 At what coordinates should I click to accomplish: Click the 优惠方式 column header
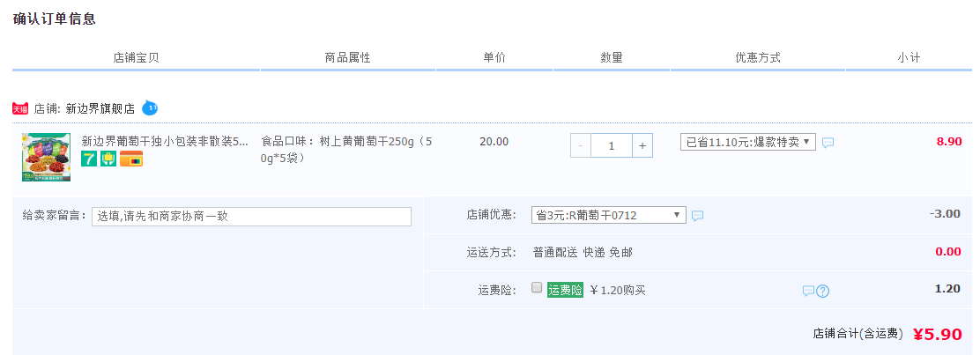pos(758,57)
